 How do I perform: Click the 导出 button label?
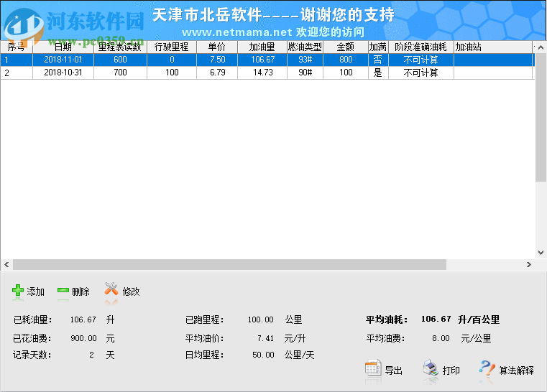(393, 370)
